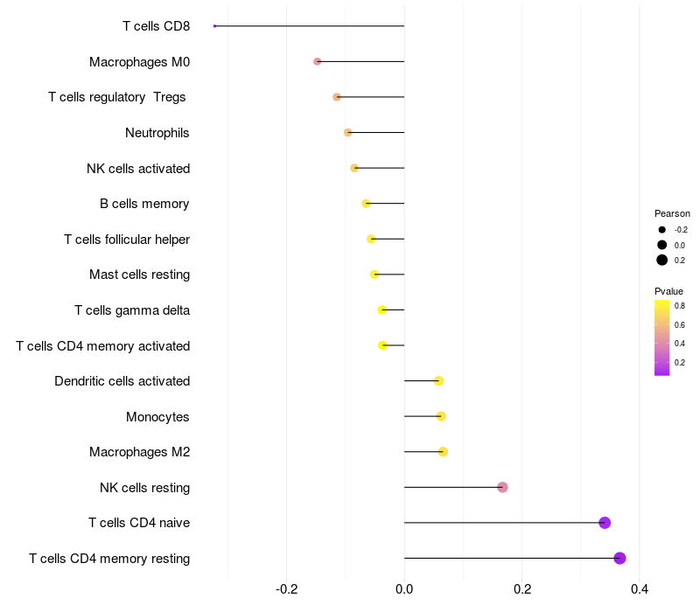Click the Macrophages M0 lollipop dot
This screenshot has width=700, height=612.
pos(317,61)
